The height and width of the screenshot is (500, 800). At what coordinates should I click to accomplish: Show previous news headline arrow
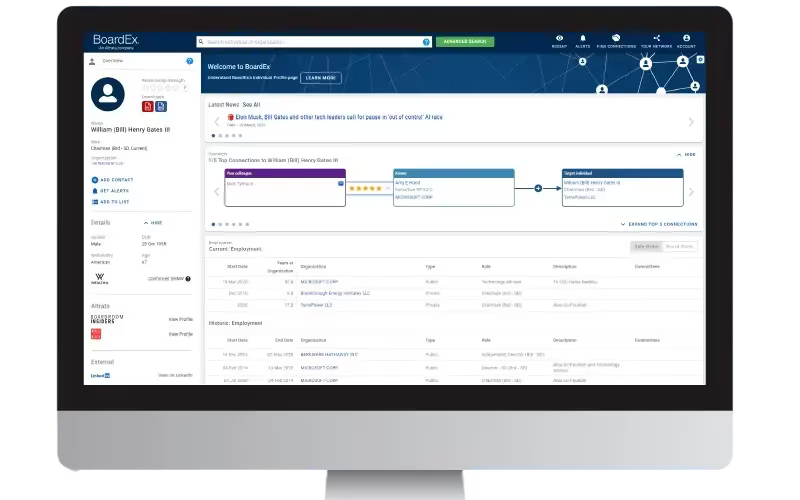[216, 122]
